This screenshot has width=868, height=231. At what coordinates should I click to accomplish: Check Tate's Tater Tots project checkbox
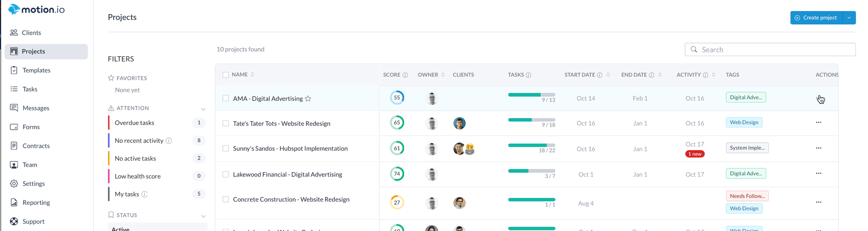coord(226,123)
